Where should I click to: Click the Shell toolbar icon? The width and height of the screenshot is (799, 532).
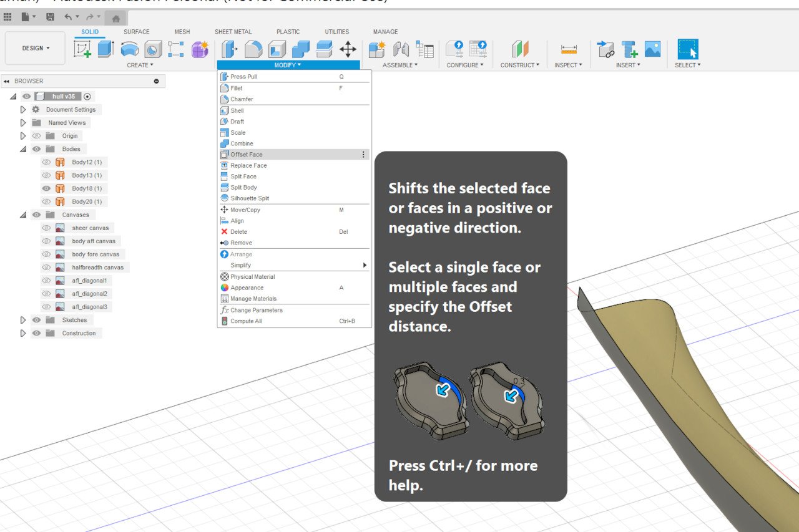(277, 49)
